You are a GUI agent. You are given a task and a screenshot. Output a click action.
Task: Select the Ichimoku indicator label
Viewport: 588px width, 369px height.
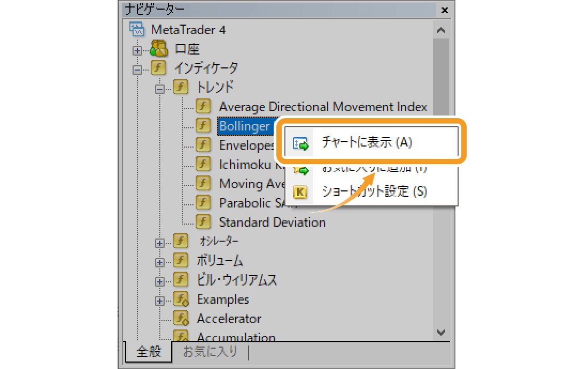point(251,165)
